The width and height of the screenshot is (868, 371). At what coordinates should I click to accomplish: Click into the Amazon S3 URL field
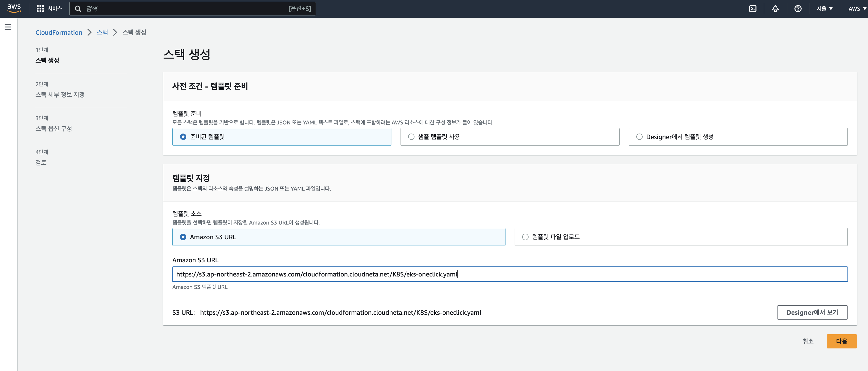click(x=510, y=274)
